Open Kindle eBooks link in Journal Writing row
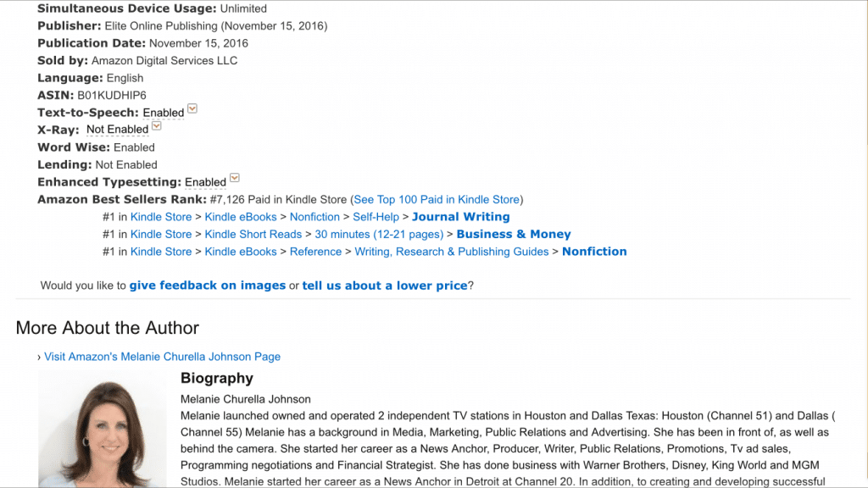 click(241, 217)
